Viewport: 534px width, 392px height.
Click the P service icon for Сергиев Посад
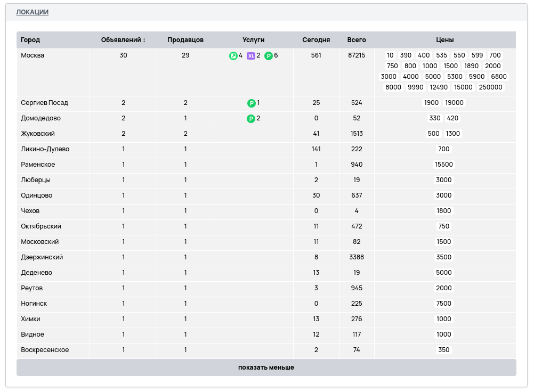click(250, 103)
